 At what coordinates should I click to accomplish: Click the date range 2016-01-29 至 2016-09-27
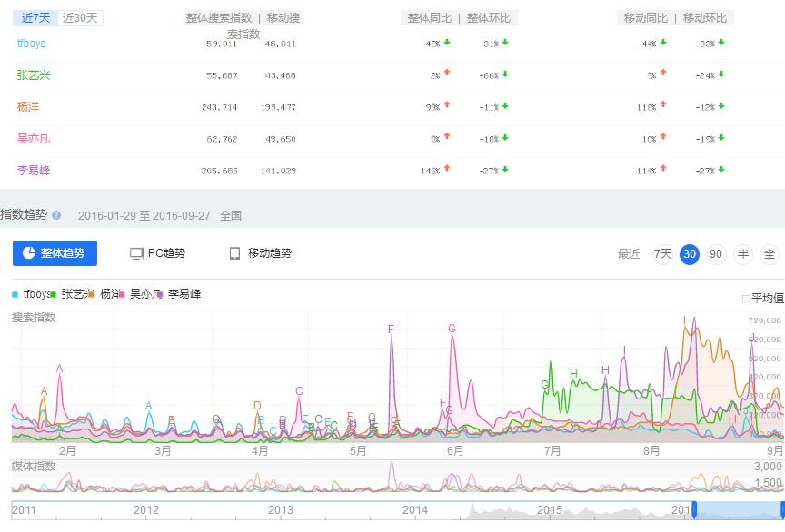(144, 216)
